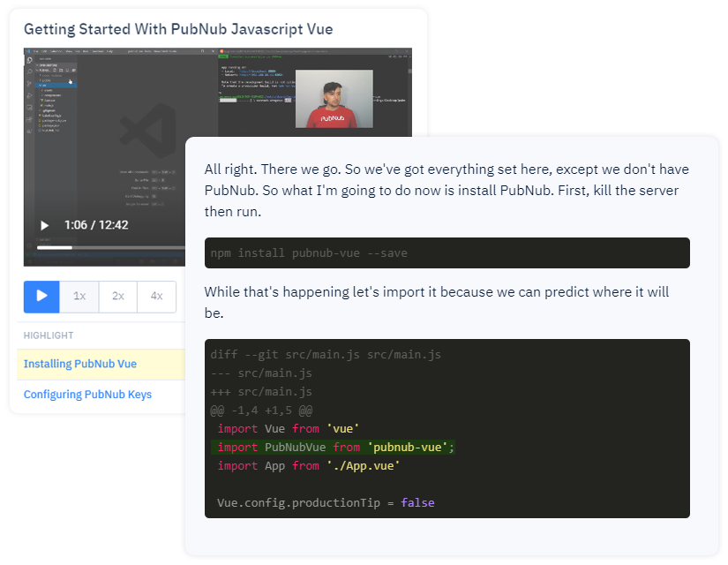Viewport: 728px width, 565px height.
Task: Click the Vue.config.productionTip = false line
Action: click(326, 502)
